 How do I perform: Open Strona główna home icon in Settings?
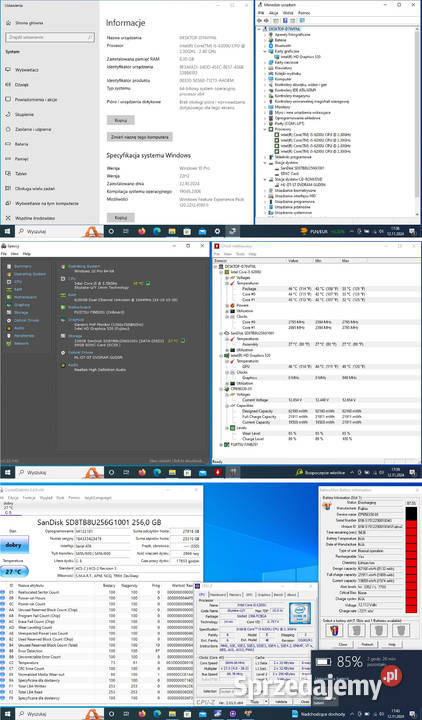click(x=8, y=22)
